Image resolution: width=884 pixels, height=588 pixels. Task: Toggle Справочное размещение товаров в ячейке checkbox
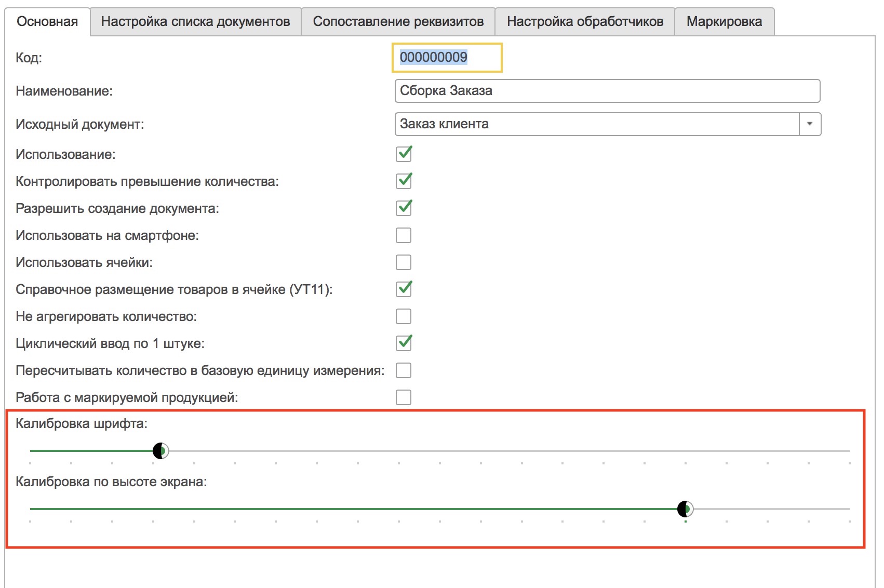(404, 289)
